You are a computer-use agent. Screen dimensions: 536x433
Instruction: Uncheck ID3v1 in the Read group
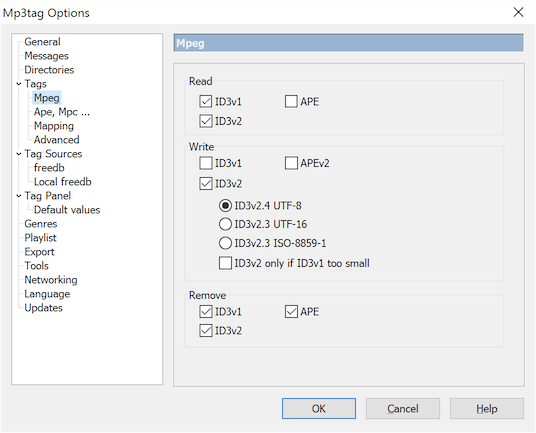point(205,102)
